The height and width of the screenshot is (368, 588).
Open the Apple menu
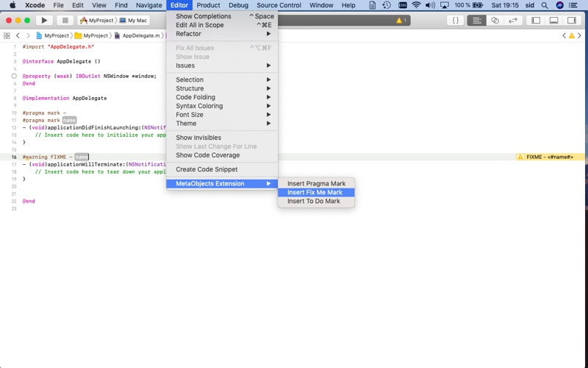tap(12, 5)
